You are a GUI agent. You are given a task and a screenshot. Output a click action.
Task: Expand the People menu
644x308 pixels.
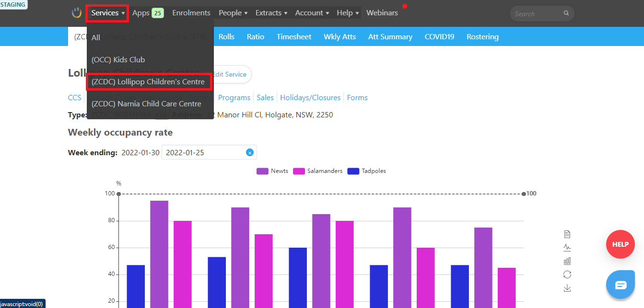click(233, 13)
